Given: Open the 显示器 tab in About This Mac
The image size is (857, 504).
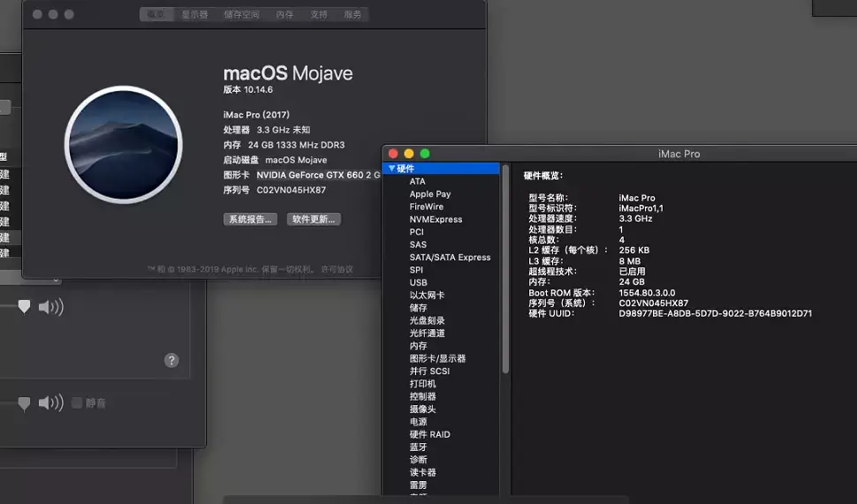Looking at the screenshot, I should 194,14.
